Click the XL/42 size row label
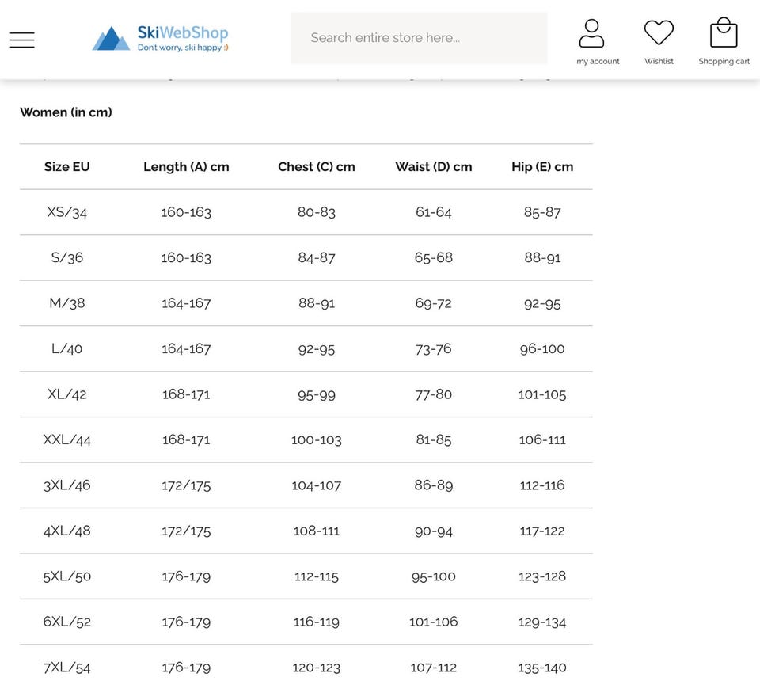Screen dimensions: 760x700 pyautogui.click(x=67, y=394)
